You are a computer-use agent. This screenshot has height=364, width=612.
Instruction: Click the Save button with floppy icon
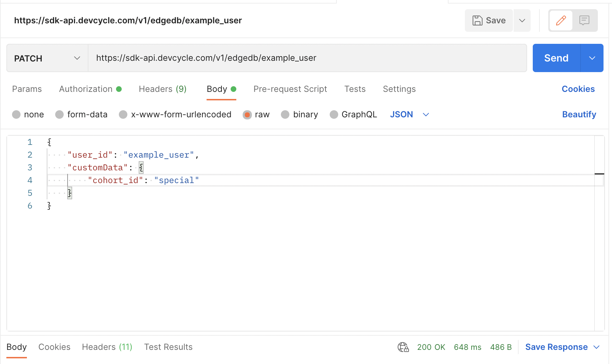489,20
